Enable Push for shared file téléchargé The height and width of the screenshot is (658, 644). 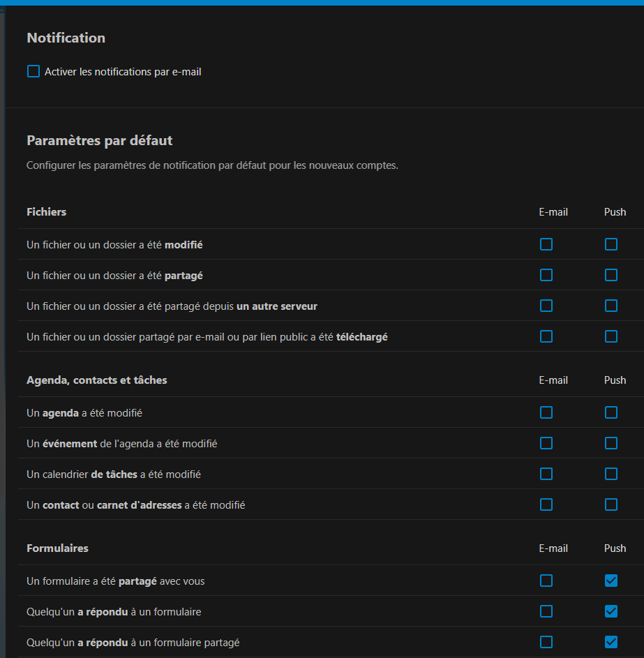point(611,336)
